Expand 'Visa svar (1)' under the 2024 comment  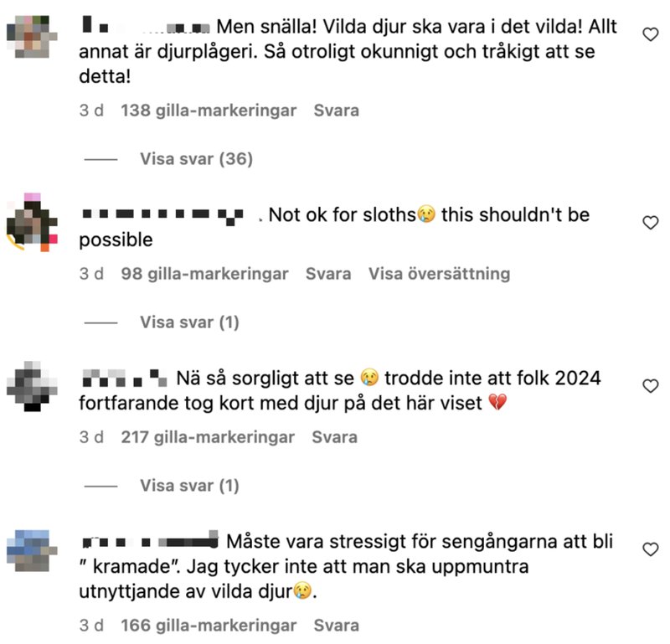click(190, 486)
